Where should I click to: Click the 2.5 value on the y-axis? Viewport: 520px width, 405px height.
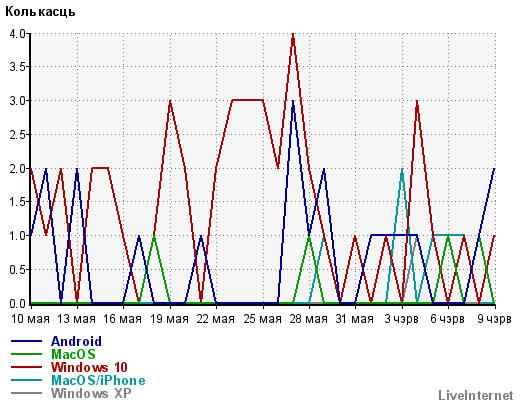click(18, 135)
